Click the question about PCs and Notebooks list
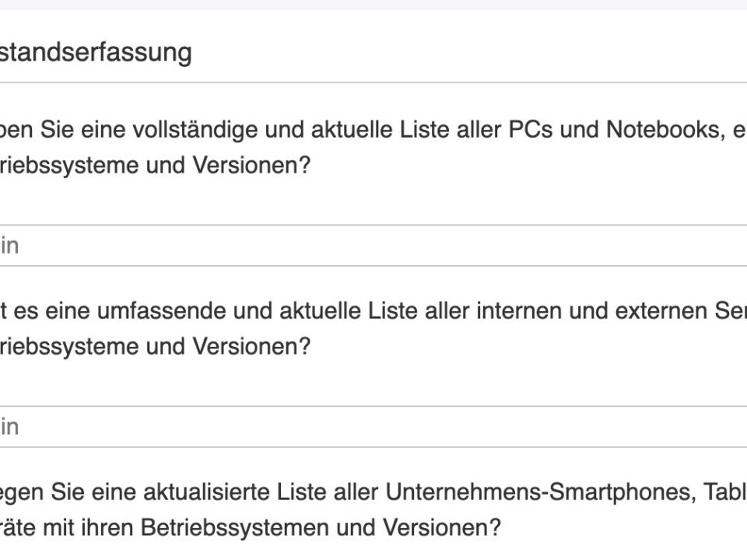Viewport: 747px width, 560px height. [373, 147]
